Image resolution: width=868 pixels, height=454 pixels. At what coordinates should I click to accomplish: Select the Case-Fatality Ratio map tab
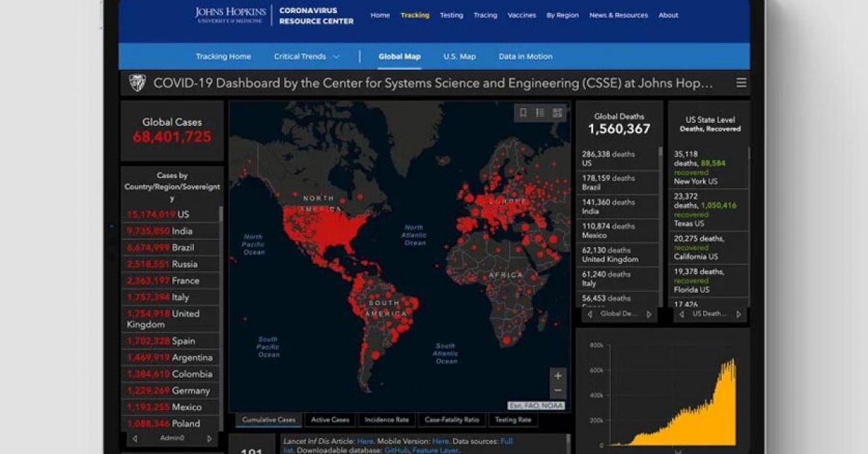(x=452, y=419)
